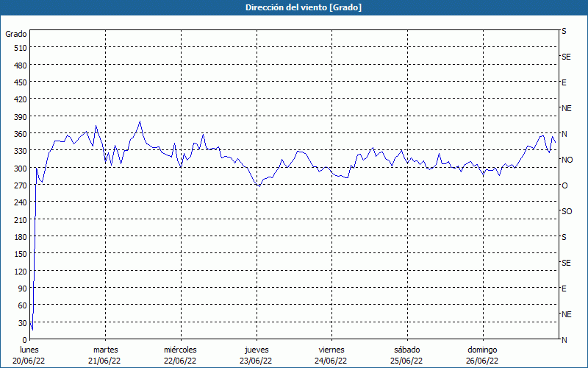
Task: Select the 'NE' compass label beside 30 gridline
Action: tap(567, 314)
